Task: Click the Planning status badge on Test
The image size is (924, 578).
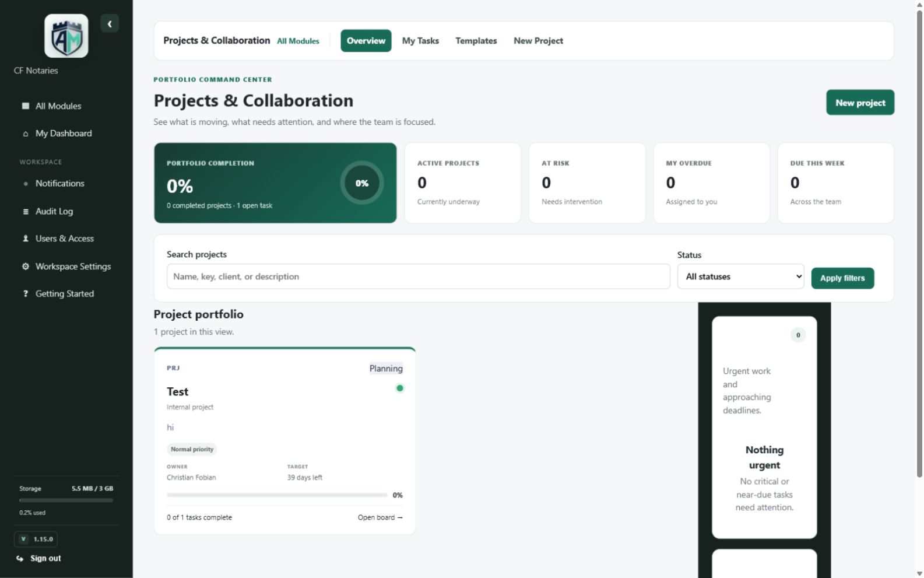Action: click(x=386, y=369)
